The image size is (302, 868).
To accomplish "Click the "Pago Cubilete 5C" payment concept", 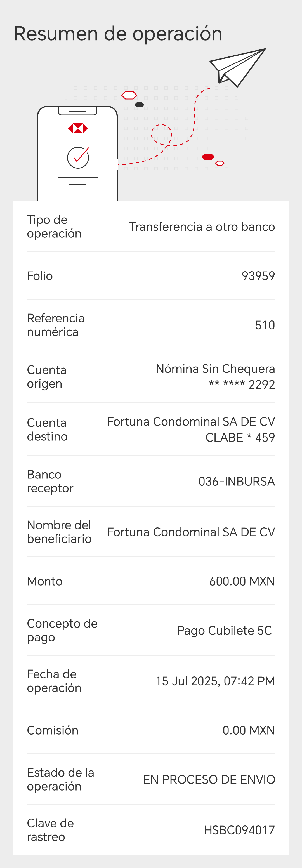I will [224, 630].
